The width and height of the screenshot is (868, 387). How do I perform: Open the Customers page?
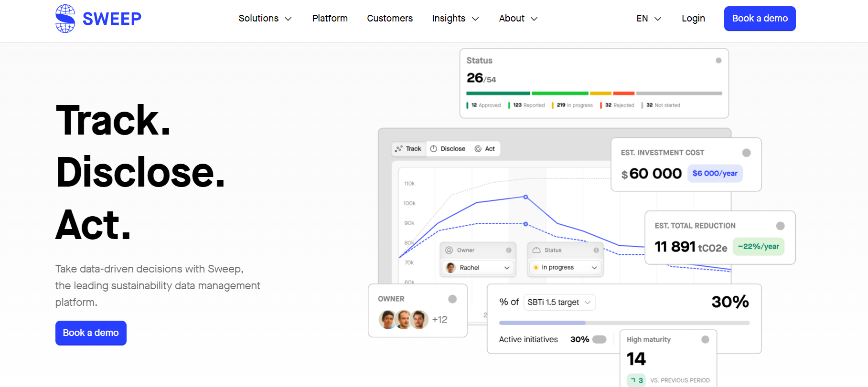coord(390,19)
